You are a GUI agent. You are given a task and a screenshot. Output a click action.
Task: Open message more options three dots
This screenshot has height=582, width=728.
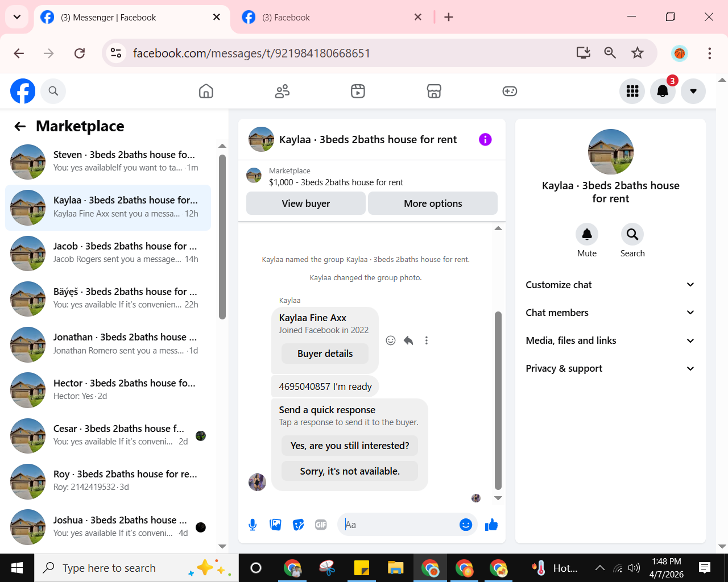[x=427, y=340]
